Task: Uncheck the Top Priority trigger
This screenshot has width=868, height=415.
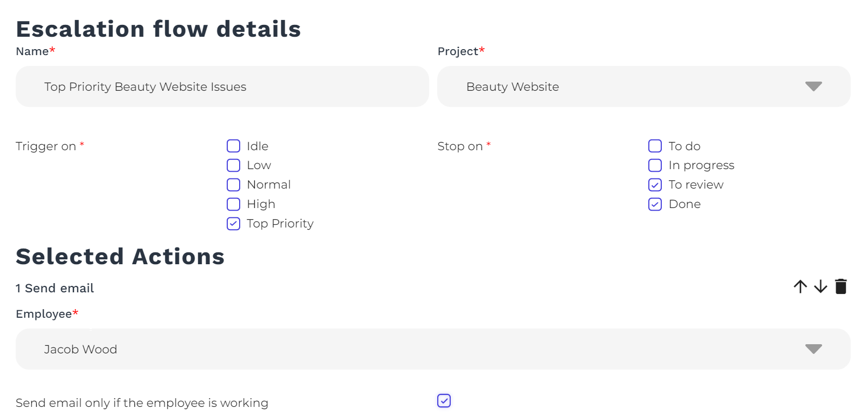Action: pos(233,224)
